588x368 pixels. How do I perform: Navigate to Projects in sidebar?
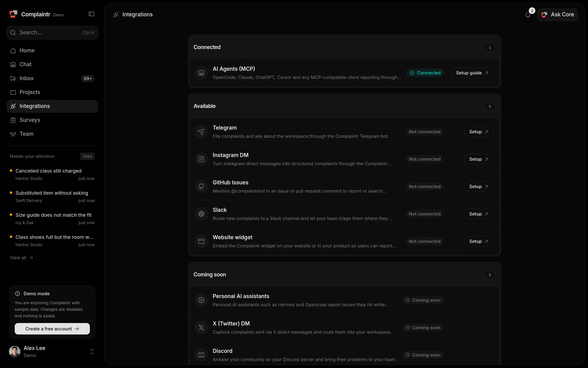[x=52, y=92]
